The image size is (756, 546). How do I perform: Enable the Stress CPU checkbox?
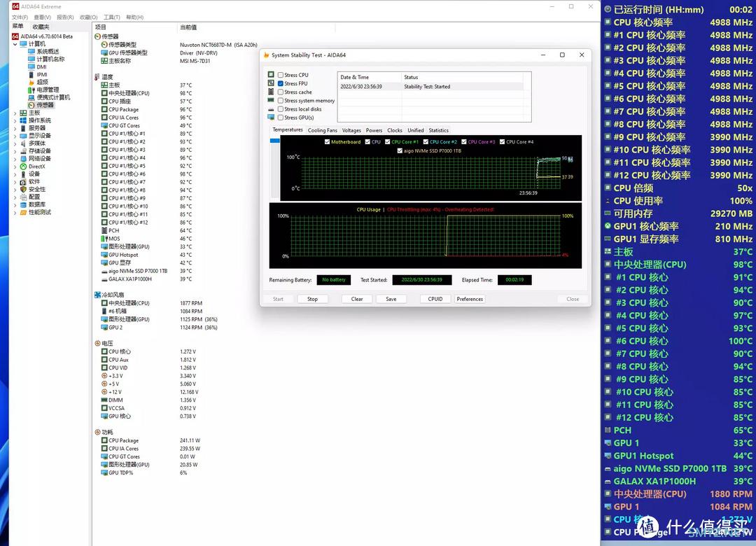pos(281,75)
